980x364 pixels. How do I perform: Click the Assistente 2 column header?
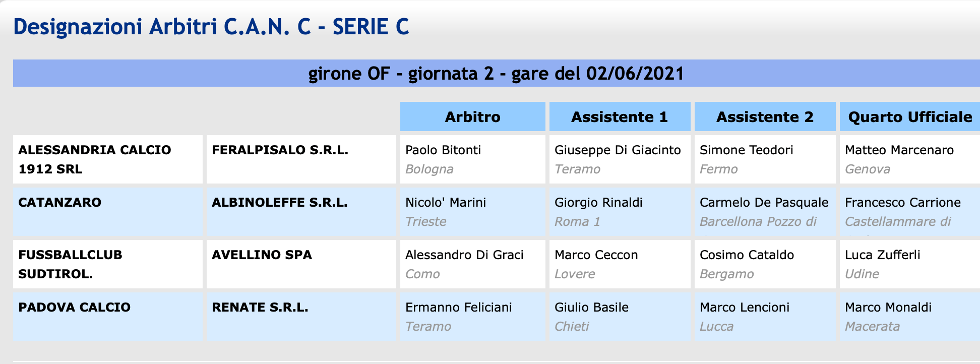(765, 117)
